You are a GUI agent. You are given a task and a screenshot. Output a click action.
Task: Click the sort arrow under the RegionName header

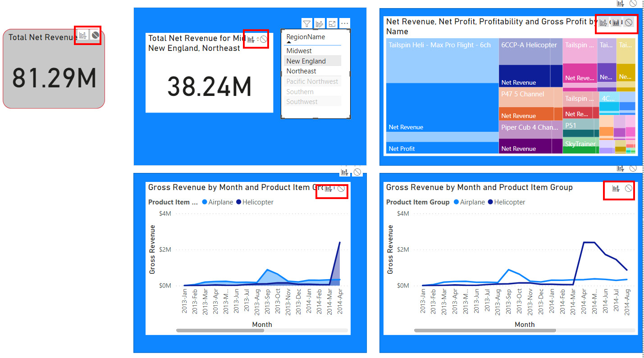[289, 42]
